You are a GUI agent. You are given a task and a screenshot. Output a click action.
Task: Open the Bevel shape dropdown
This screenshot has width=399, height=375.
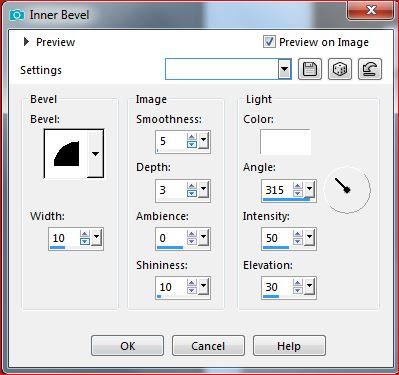coord(95,154)
